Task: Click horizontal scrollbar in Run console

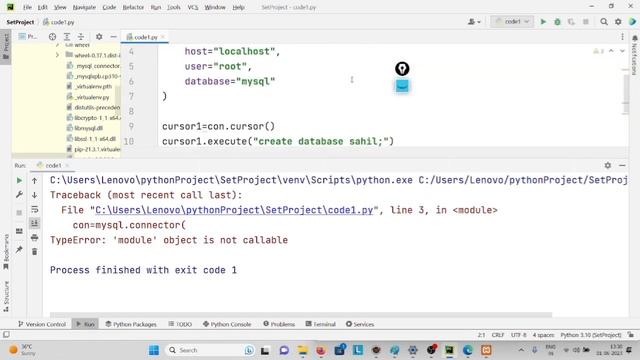Action: 301,315
